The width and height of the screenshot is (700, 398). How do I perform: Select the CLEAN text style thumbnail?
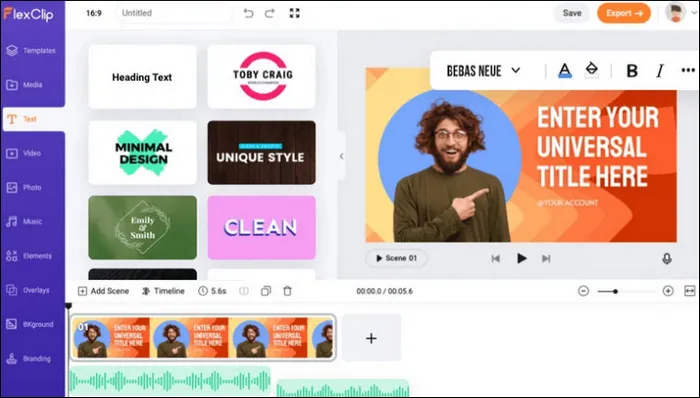tap(262, 228)
